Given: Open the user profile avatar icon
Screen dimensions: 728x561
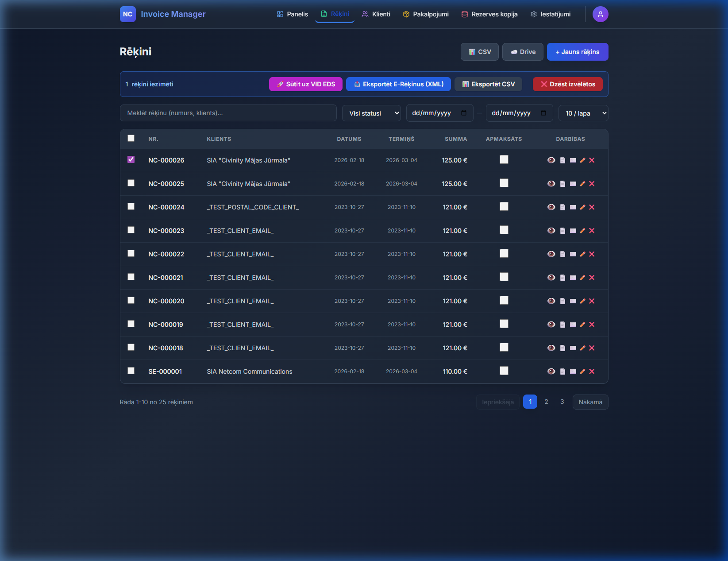Looking at the screenshot, I should [600, 14].
